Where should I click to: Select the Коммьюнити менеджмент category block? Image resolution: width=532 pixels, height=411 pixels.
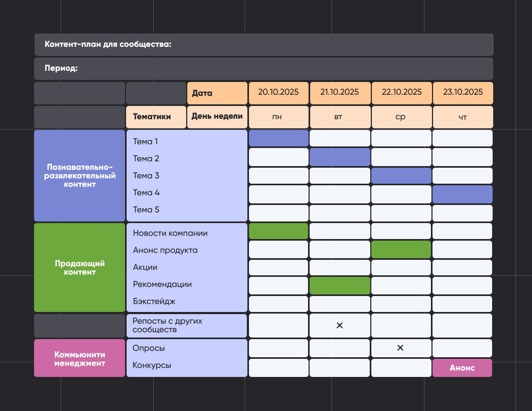tap(79, 358)
